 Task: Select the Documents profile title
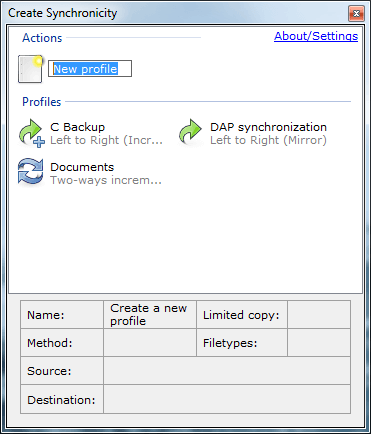pyautogui.click(x=82, y=167)
